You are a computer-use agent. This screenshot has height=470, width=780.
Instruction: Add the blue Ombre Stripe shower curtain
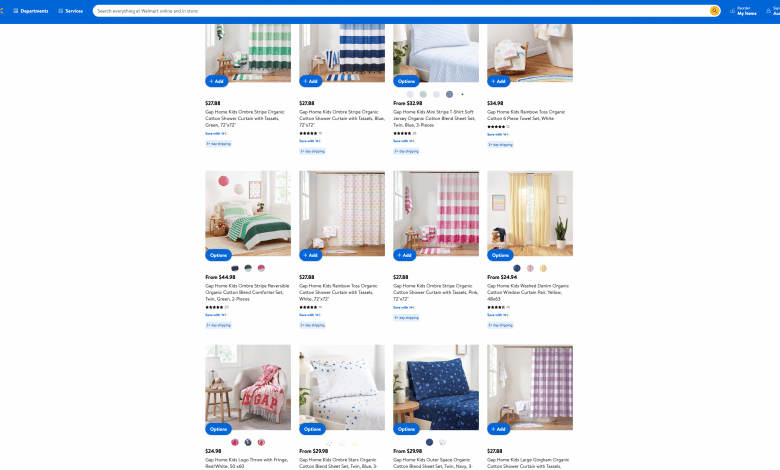(310, 81)
